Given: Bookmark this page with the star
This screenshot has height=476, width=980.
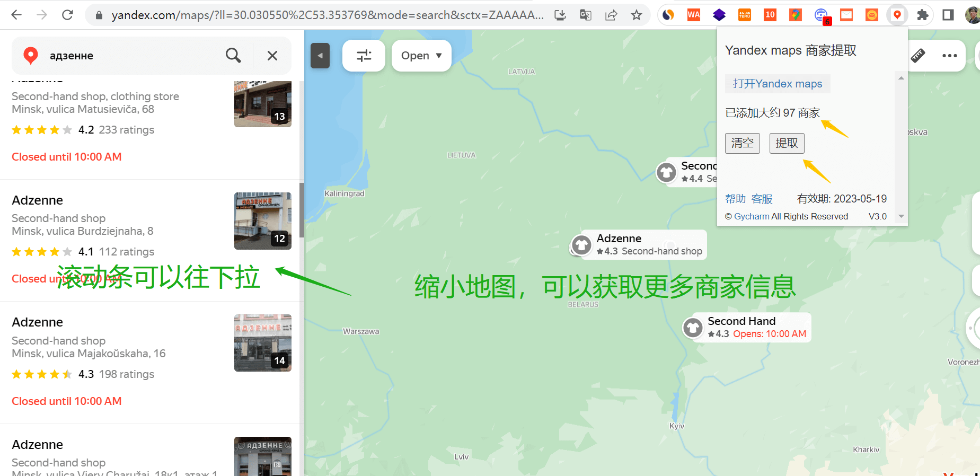Looking at the screenshot, I should coord(637,15).
